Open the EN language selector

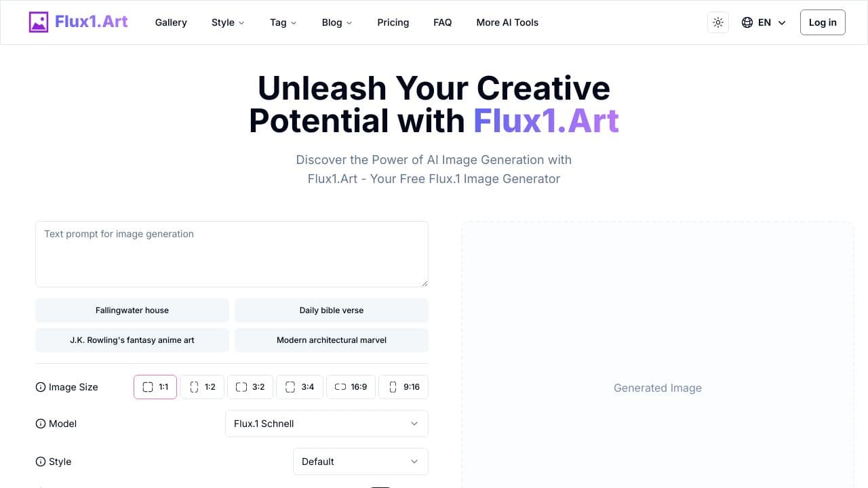[x=764, y=22]
